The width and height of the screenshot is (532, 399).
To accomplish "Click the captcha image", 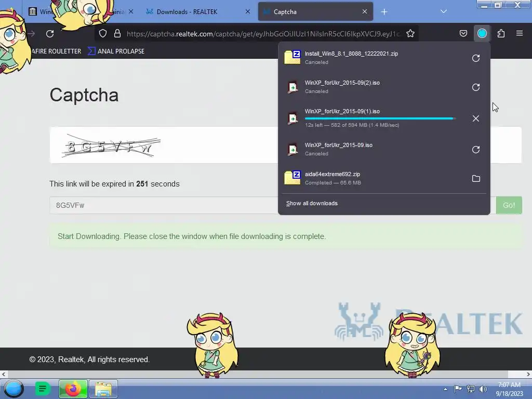I will 111,146.
